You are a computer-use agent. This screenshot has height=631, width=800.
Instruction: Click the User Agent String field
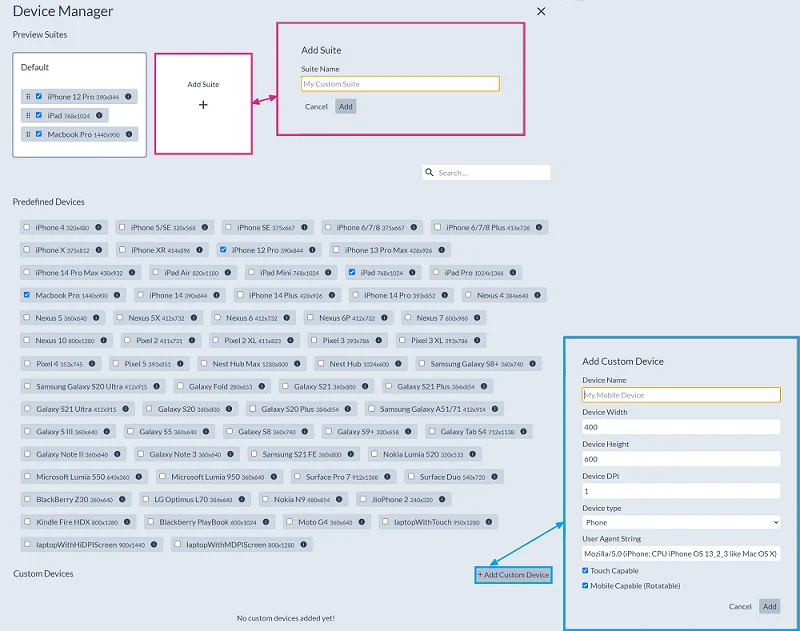(x=681, y=553)
